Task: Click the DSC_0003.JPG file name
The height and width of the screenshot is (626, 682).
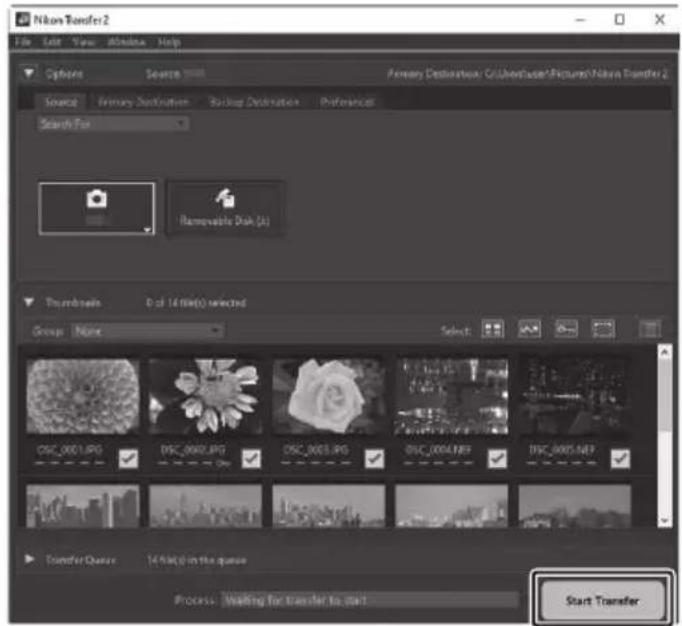Action: pos(316,450)
